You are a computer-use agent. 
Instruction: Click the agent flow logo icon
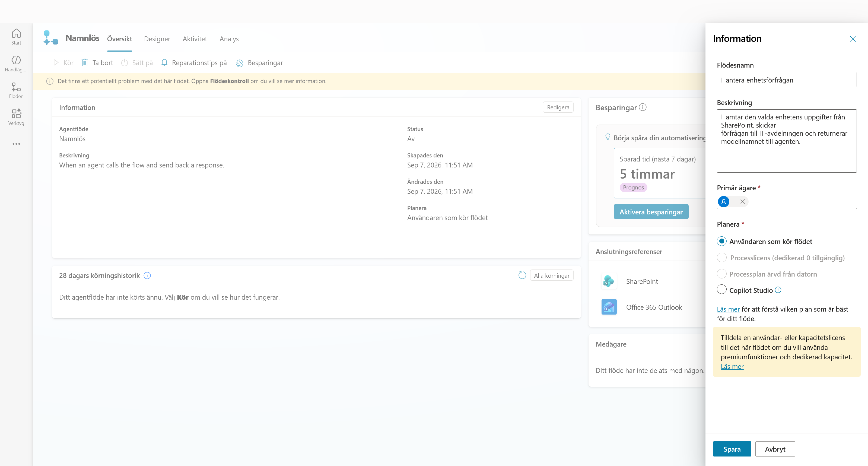50,38
